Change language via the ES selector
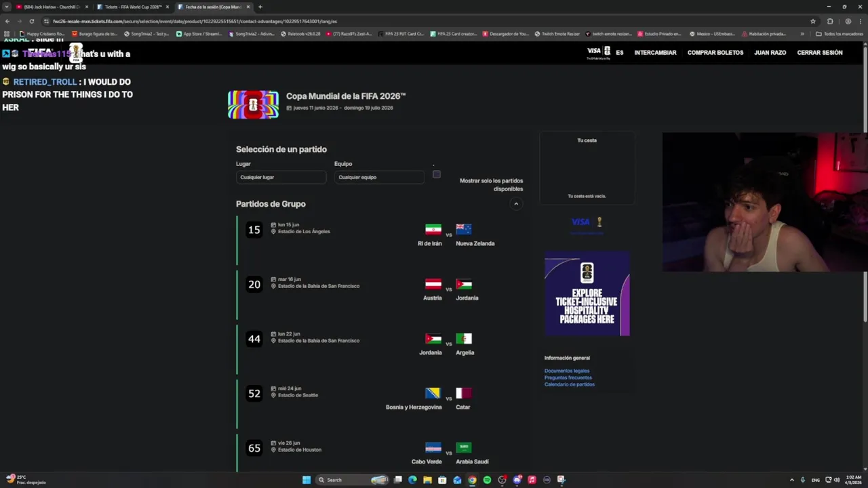This screenshot has height=488, width=868. click(x=620, y=53)
